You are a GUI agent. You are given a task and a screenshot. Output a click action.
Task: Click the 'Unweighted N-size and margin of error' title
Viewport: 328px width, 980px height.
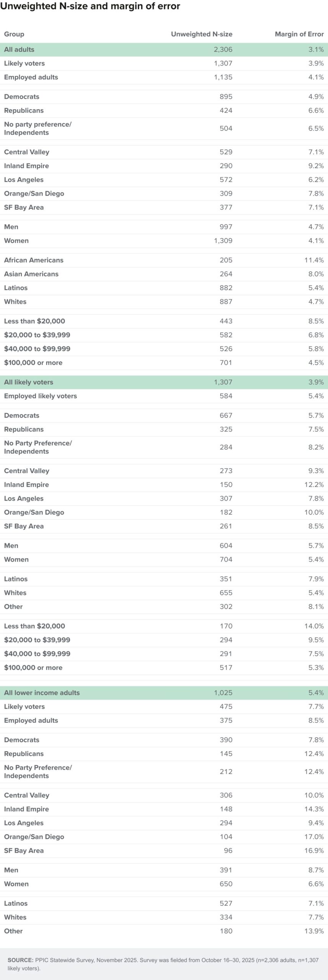(x=90, y=6)
